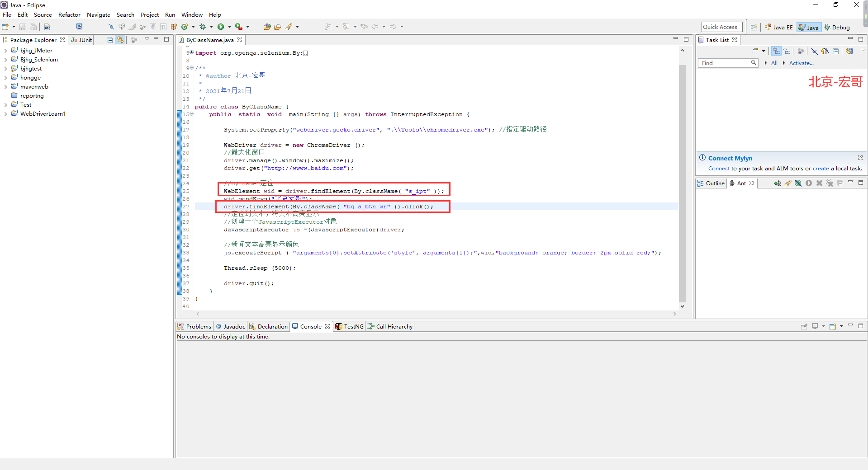The width and height of the screenshot is (868, 470).
Task: Open Package Explorer View Menu triangle
Action: click(147, 39)
